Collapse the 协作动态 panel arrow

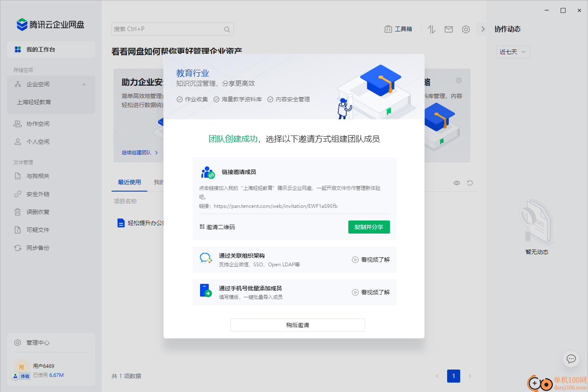point(483,29)
